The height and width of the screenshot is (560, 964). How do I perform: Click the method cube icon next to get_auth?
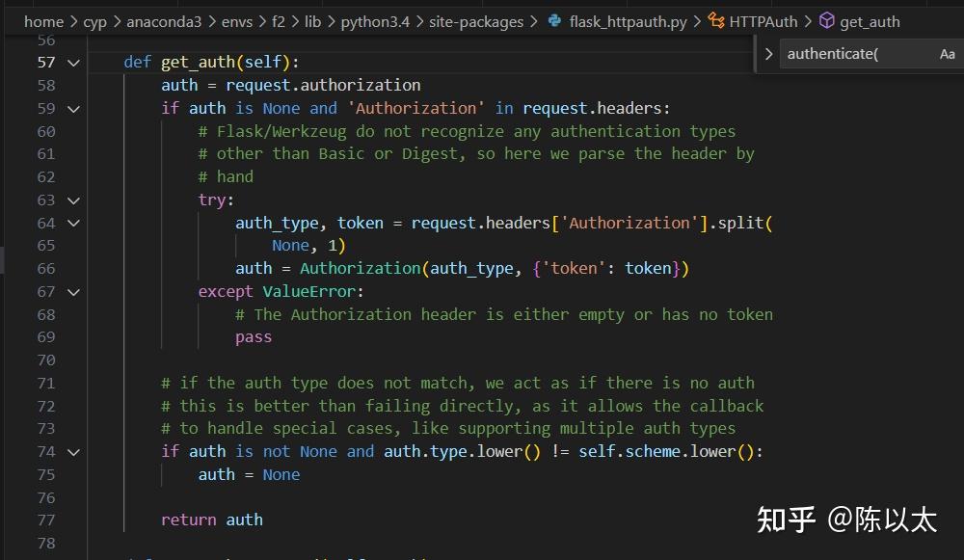tap(827, 20)
